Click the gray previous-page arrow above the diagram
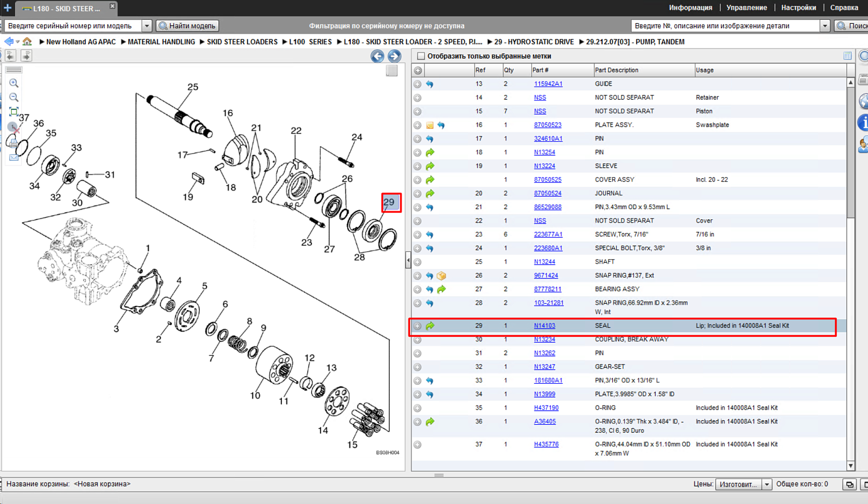The width and height of the screenshot is (868, 504). (10, 56)
